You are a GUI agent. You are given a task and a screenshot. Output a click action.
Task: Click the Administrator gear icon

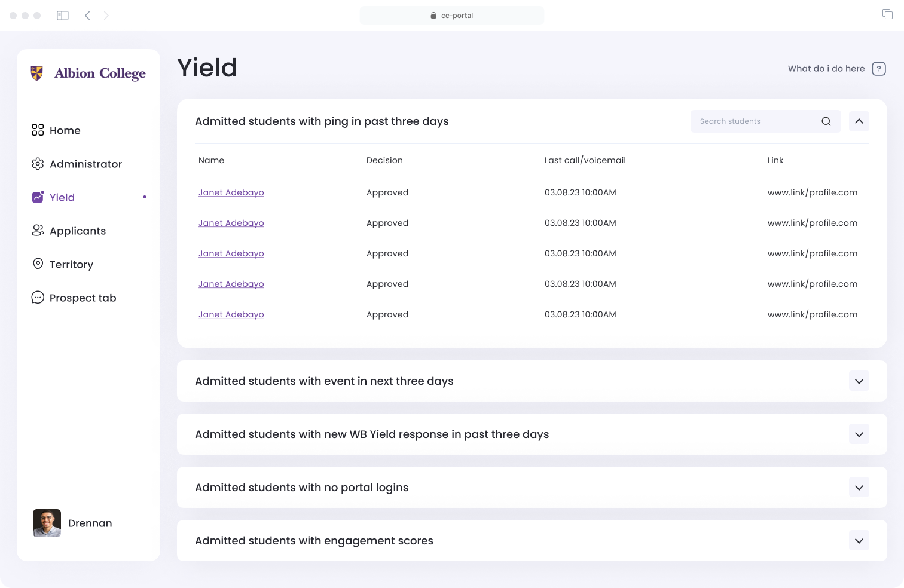click(38, 164)
